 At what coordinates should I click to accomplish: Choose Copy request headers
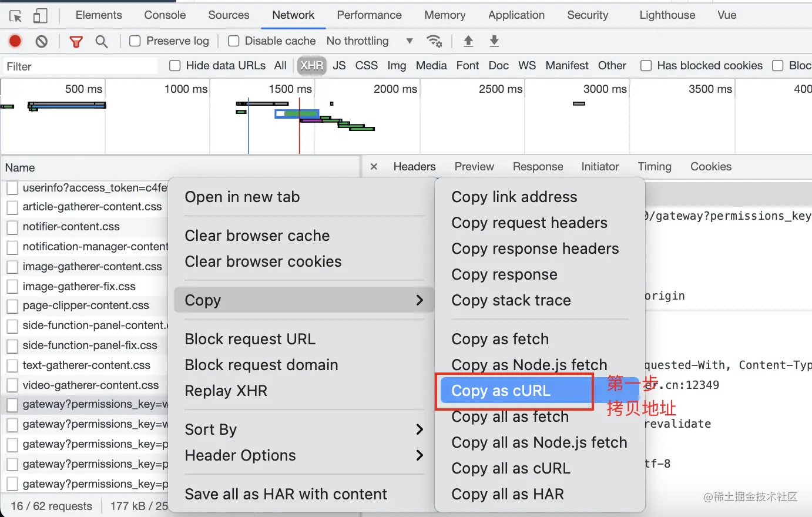[529, 223]
